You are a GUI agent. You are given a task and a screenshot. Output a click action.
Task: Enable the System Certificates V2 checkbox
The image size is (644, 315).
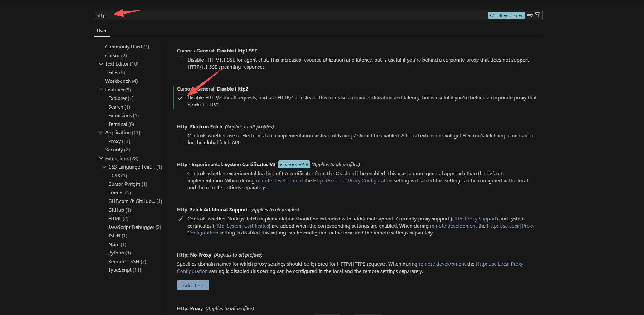point(181,174)
